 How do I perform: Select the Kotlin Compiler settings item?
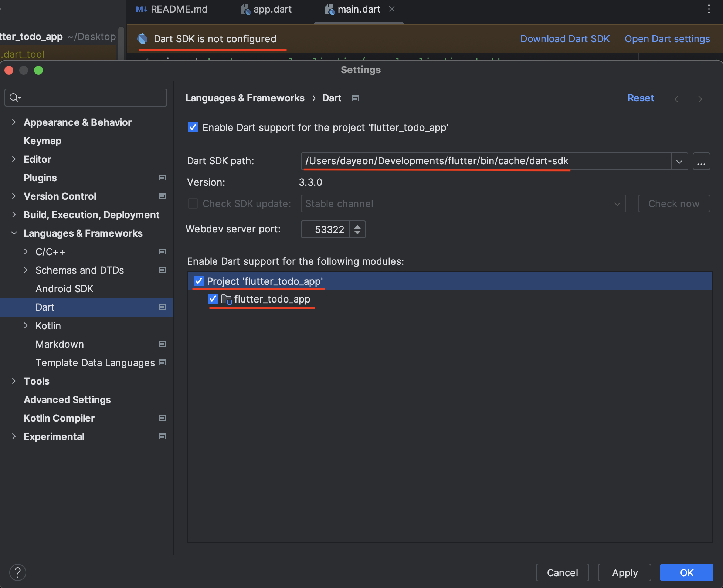59,418
